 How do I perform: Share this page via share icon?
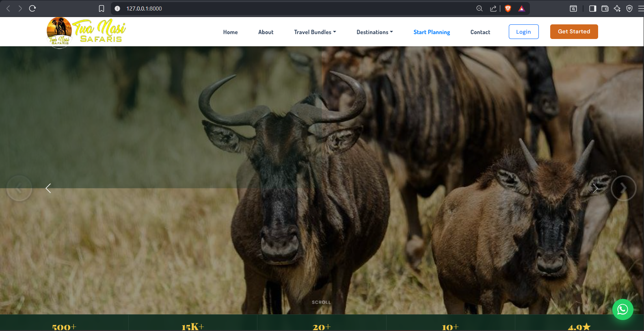point(493,9)
